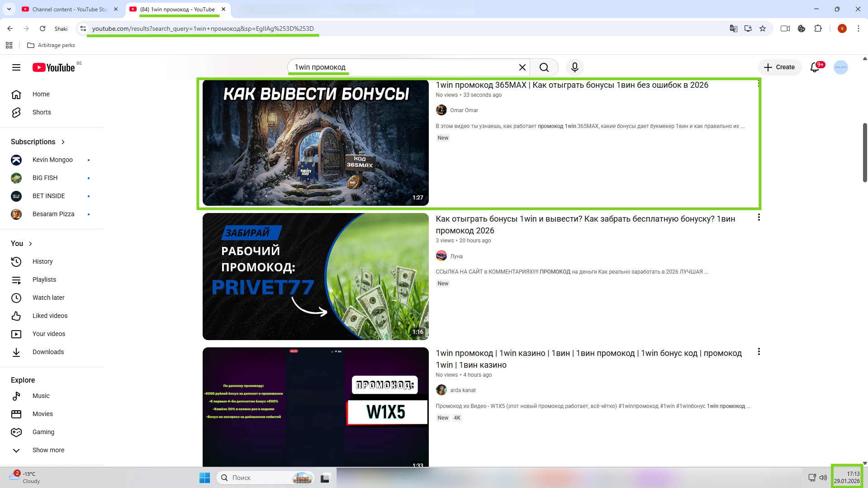This screenshot has height=488, width=868.
Task: Open options for the PRIVET77 video
Action: point(759,218)
